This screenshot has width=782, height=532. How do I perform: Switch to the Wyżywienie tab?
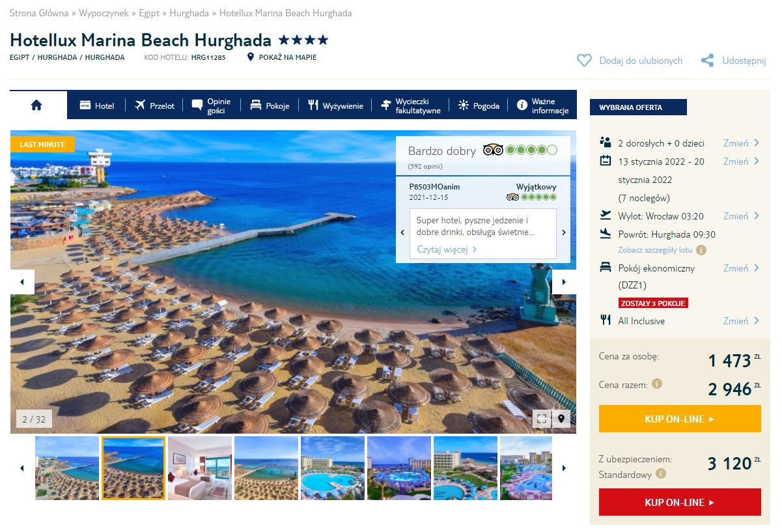335,105
